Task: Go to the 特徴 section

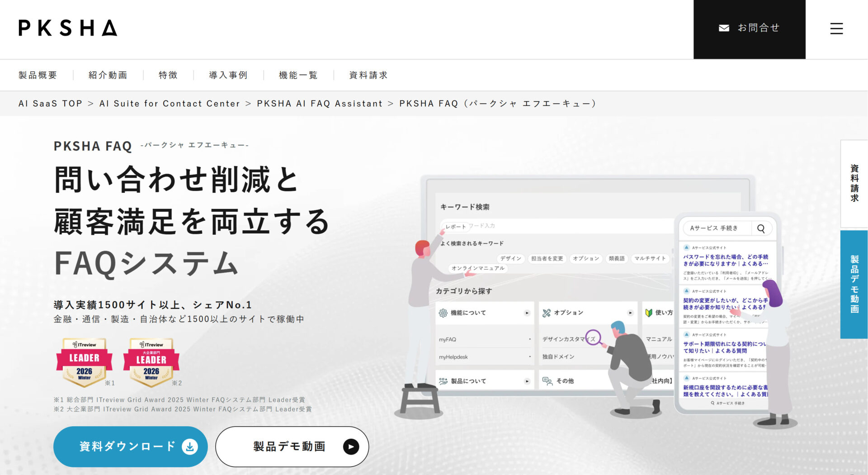Action: coord(168,75)
